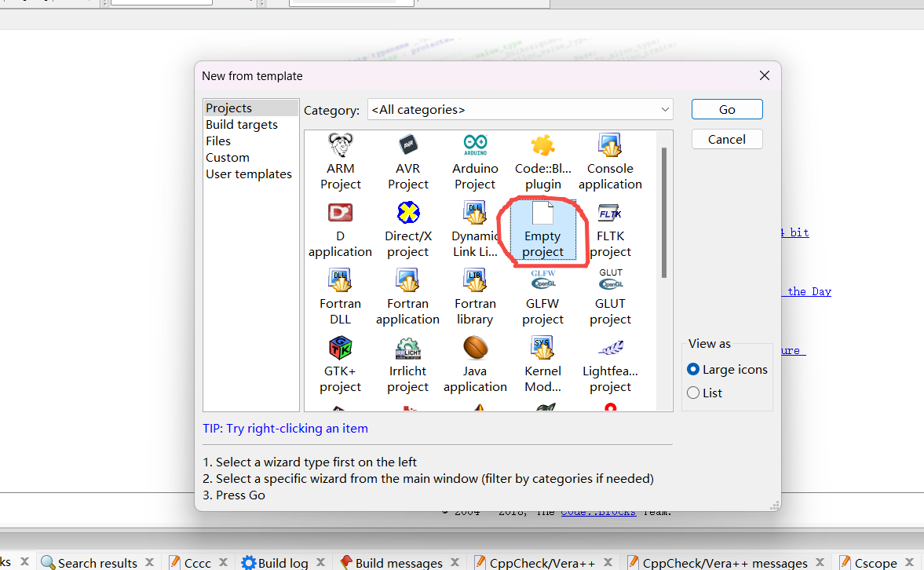Pick the GTK+ project template
Screen dimensions: 924x570
coord(341,365)
